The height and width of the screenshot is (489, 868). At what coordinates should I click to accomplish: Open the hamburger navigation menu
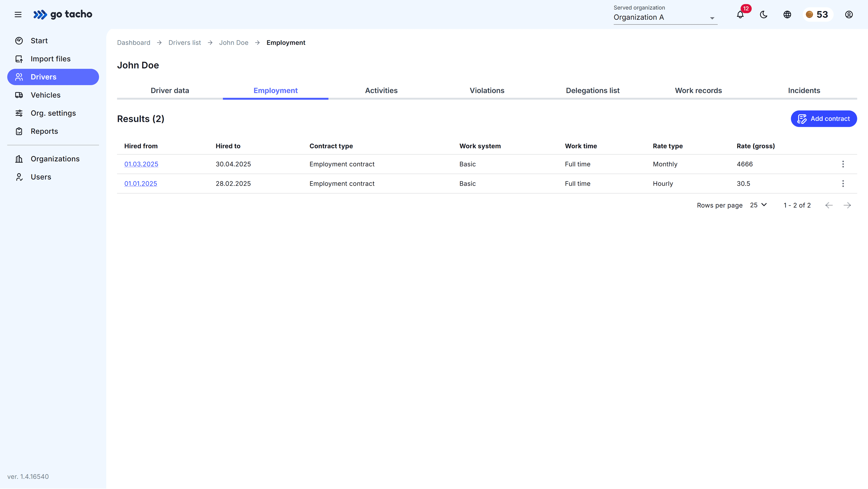point(18,14)
